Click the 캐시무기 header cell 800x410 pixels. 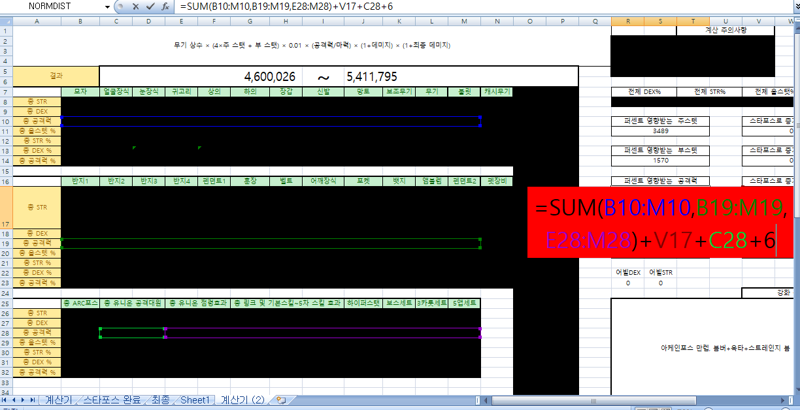496,92
